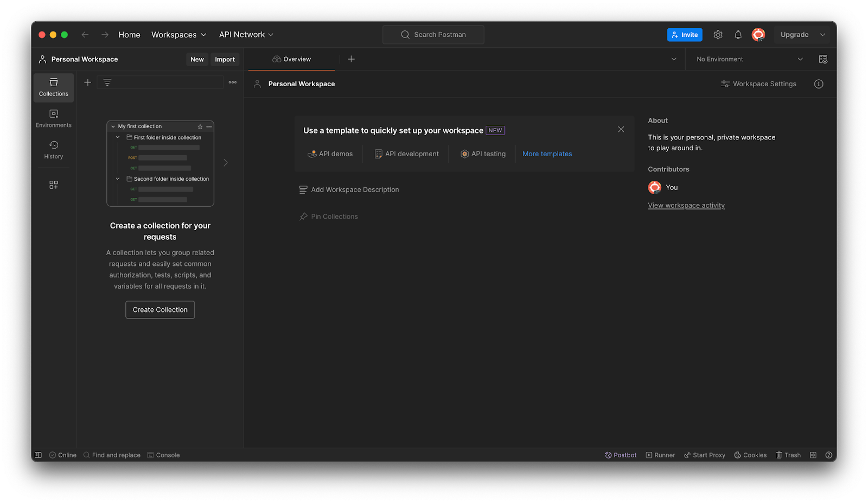
Task: Open the Environments sidebar panel
Action: pyautogui.click(x=53, y=118)
